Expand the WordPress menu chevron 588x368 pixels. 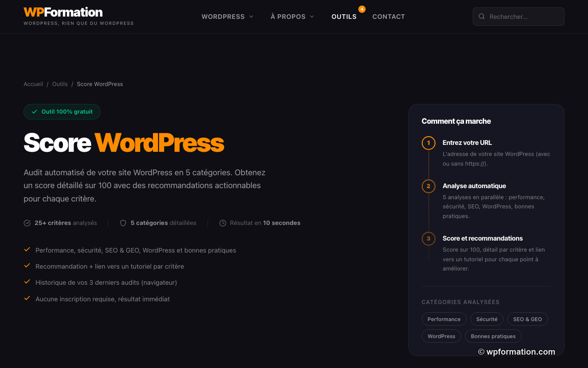click(251, 17)
